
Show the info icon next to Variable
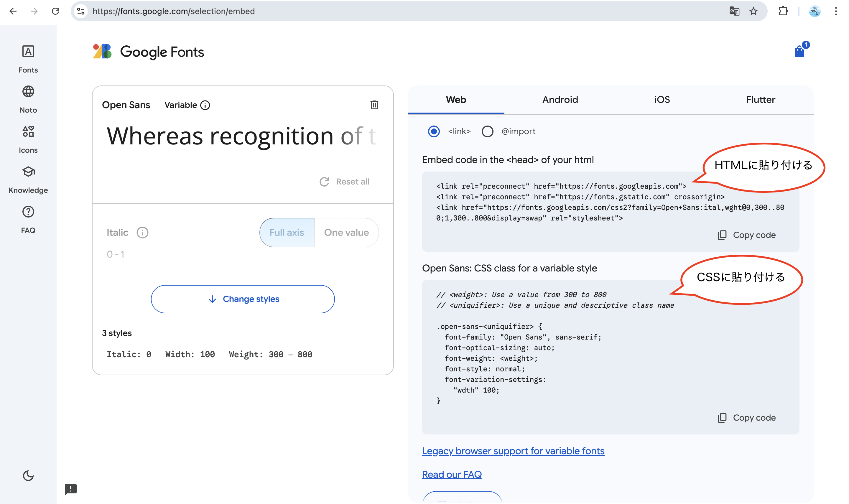205,105
